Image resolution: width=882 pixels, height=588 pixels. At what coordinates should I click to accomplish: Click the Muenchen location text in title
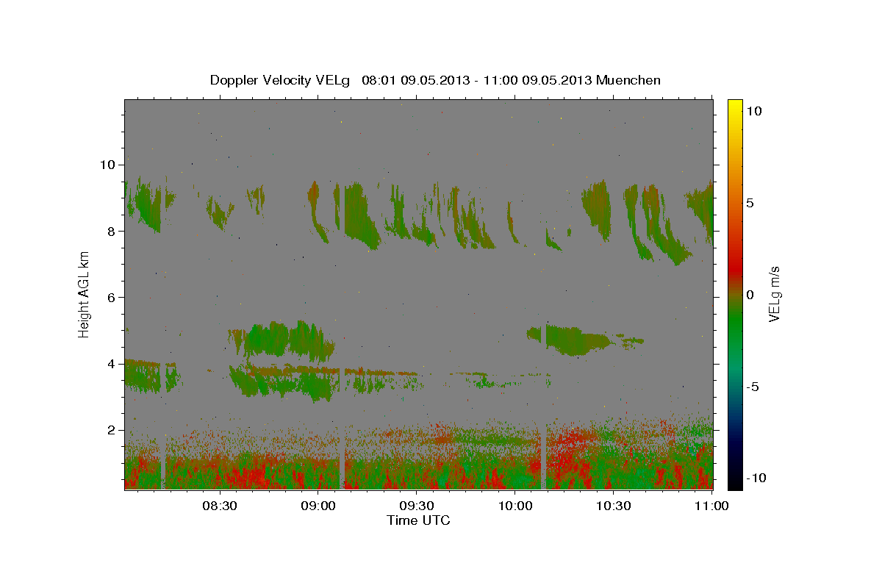pyautogui.click(x=628, y=80)
